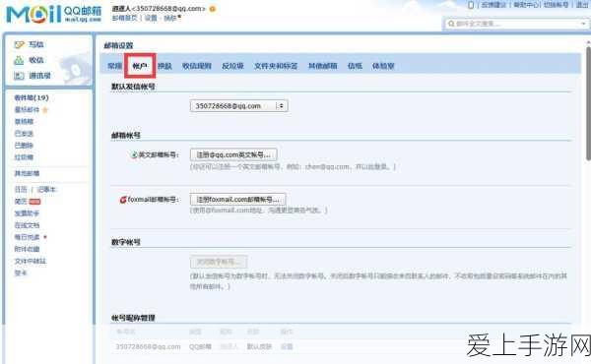
Task: Open the feedback link in the top-right
Action: pyautogui.click(x=493, y=5)
